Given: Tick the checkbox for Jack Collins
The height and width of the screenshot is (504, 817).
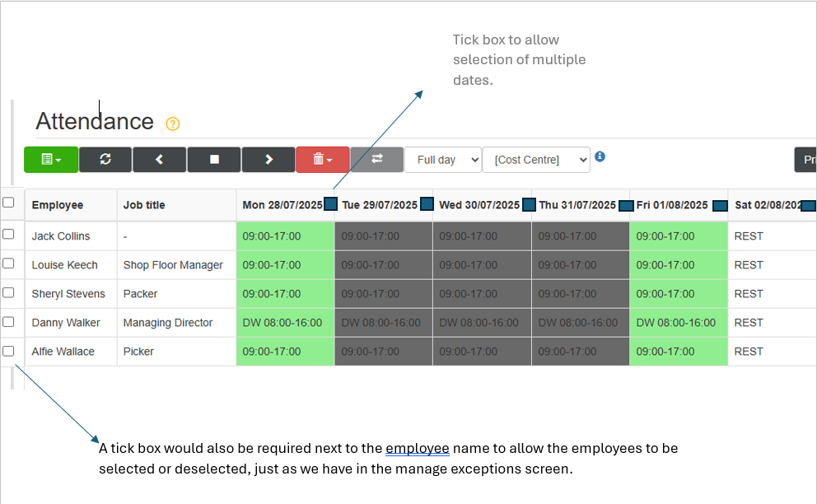Looking at the screenshot, I should (8, 234).
